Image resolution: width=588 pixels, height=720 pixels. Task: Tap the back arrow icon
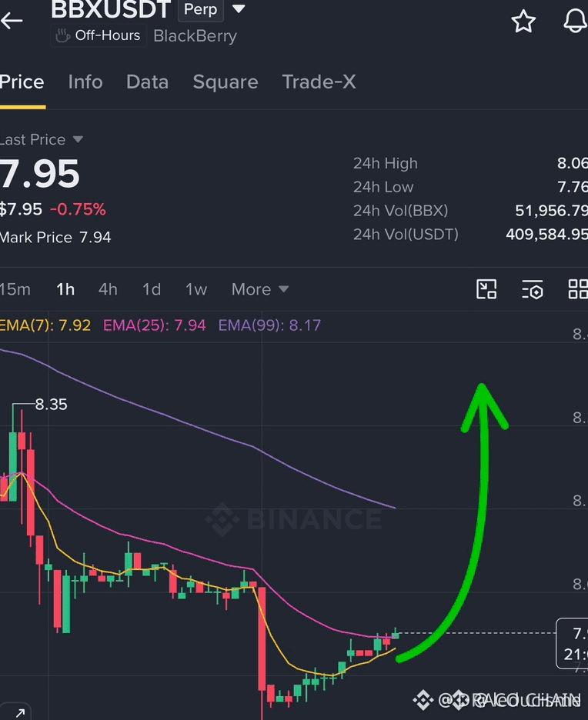(x=12, y=20)
